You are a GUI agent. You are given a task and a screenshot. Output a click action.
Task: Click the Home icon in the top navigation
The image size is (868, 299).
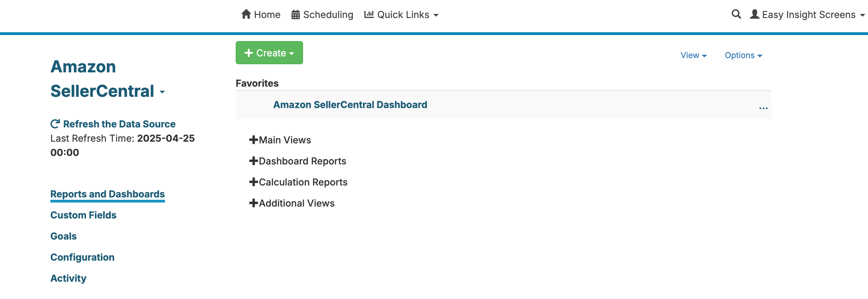coord(246,14)
